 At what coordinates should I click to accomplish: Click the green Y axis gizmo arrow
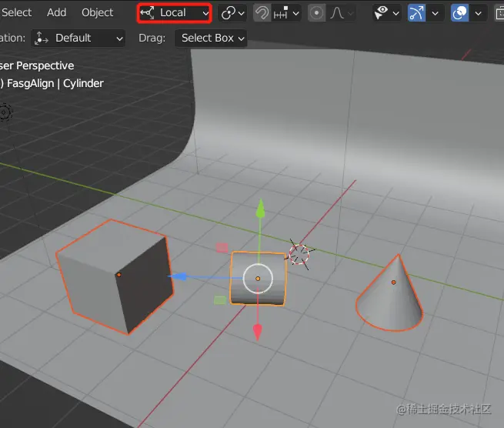click(260, 208)
